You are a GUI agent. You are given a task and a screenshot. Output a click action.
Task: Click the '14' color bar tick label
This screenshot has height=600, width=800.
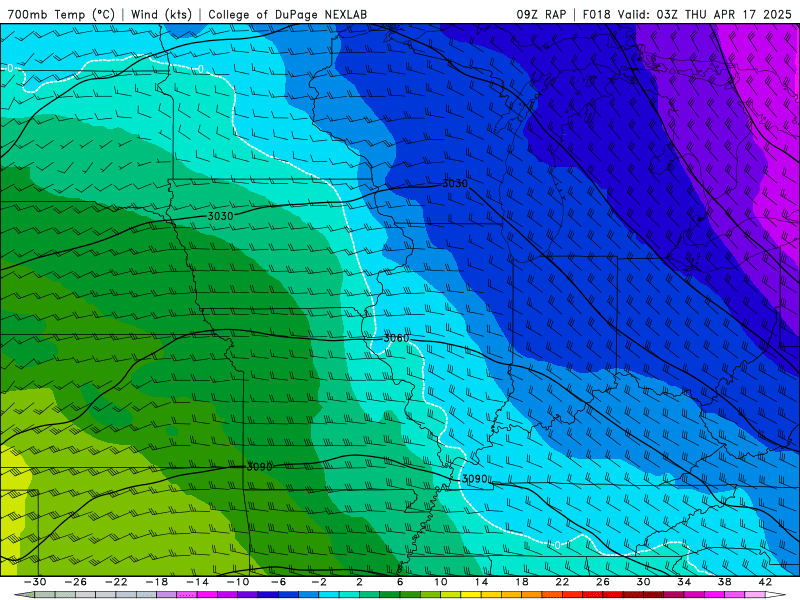481,582
